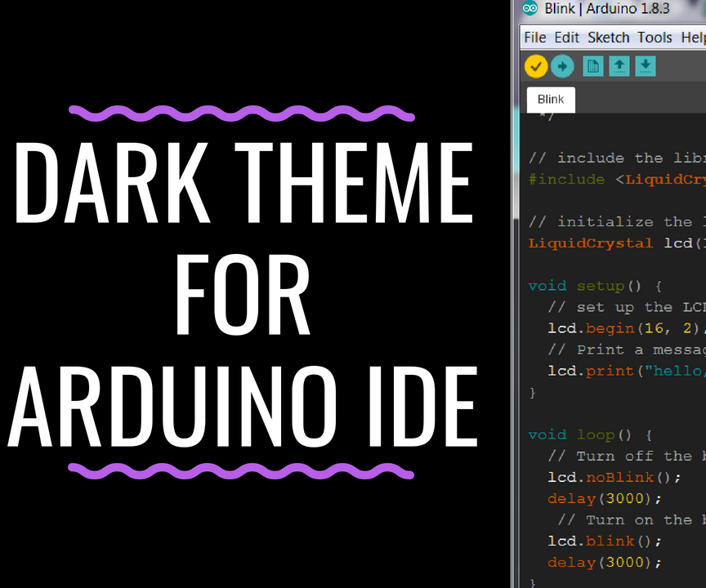The width and height of the screenshot is (706, 588).
Task: Select the Blink sketch tab
Action: pyautogui.click(x=550, y=99)
